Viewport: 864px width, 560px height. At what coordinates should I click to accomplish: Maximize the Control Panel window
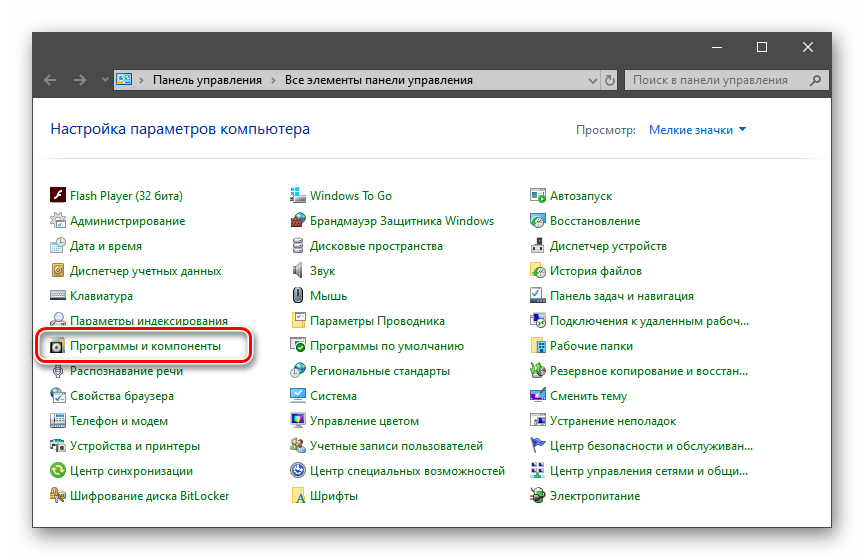click(x=762, y=47)
